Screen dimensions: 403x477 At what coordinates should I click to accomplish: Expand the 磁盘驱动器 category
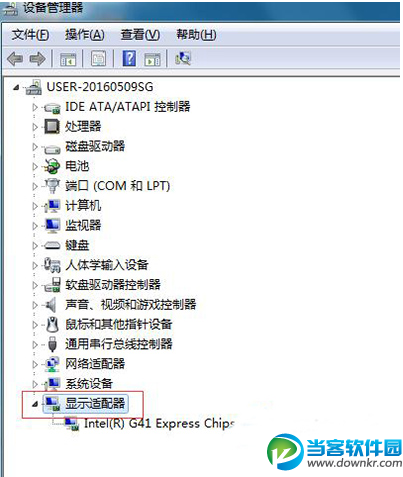(x=35, y=147)
